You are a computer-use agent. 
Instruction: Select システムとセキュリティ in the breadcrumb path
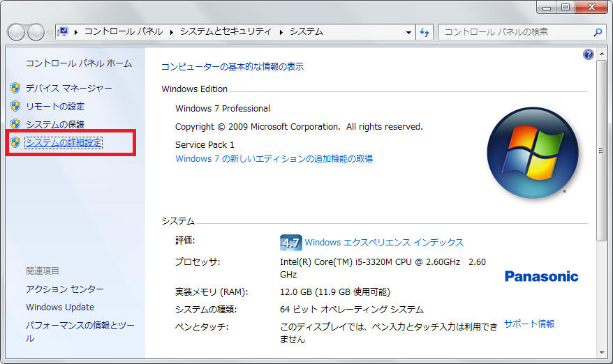click(x=226, y=32)
